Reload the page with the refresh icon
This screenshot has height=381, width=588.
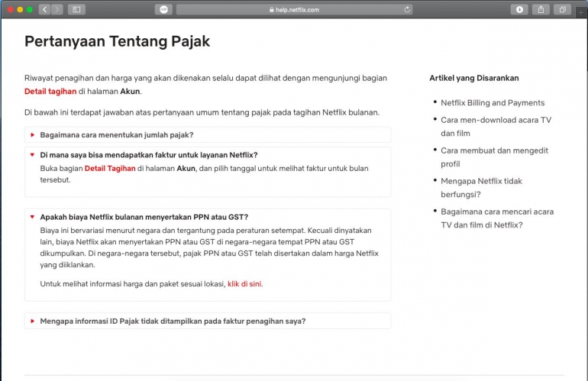407,9
